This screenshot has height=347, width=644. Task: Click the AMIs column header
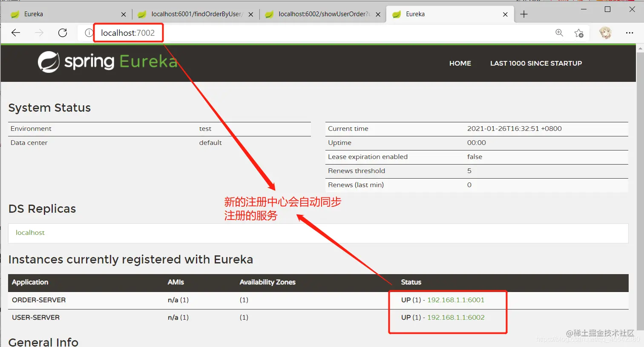point(176,282)
